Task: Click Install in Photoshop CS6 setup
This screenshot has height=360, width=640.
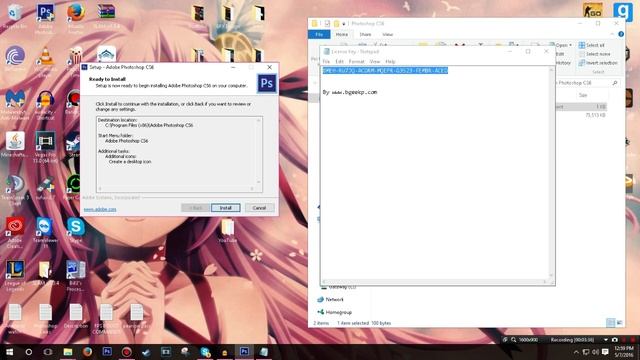Action: [226, 208]
